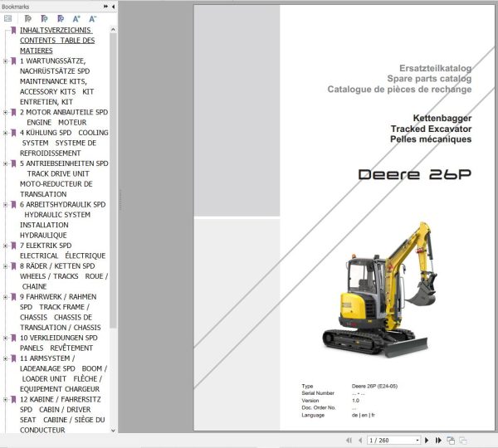Screen dimensions: 498x448
Task: Go to the previous page
Action: tap(360, 440)
